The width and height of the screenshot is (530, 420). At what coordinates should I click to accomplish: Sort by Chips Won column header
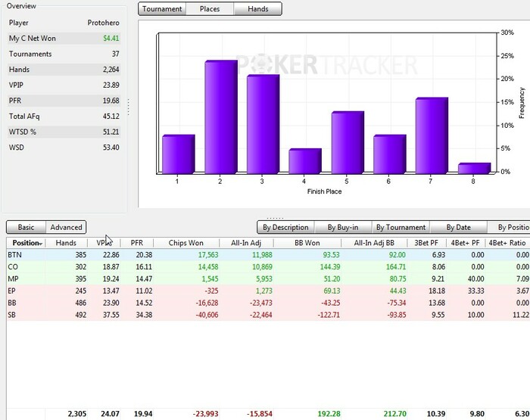(186, 243)
